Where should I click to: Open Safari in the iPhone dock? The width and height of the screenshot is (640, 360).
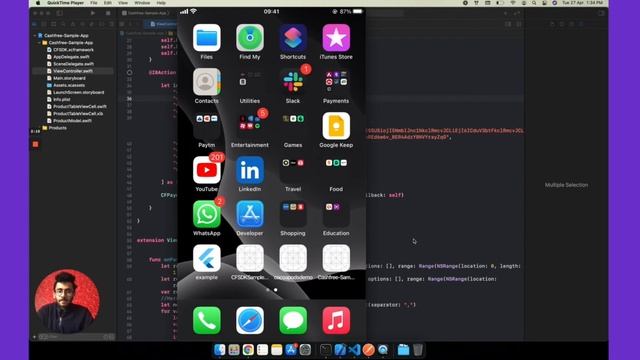[x=250, y=320]
